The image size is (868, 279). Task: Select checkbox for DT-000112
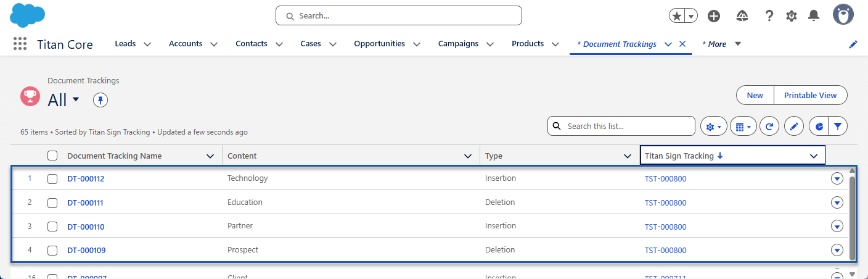(x=52, y=179)
